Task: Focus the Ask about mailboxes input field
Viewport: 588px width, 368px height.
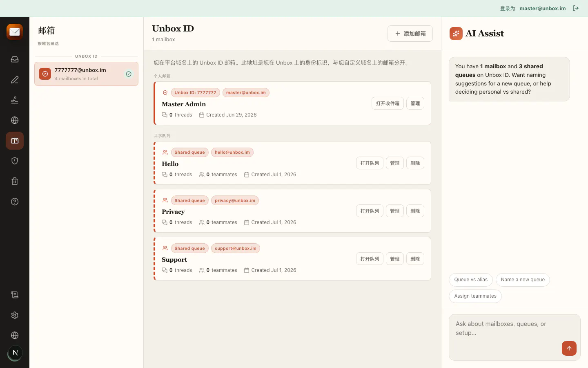Action: 514,337
